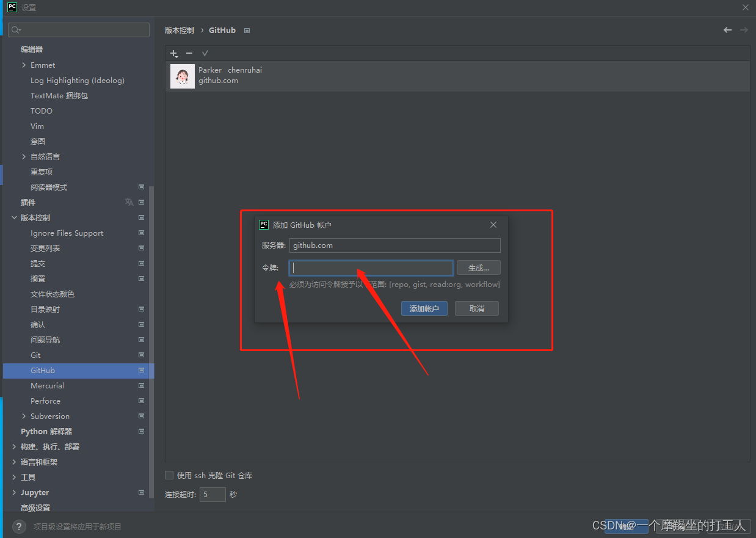The height and width of the screenshot is (538, 756).
Task: Click the forward arrow in settings header
Action: [x=744, y=30]
